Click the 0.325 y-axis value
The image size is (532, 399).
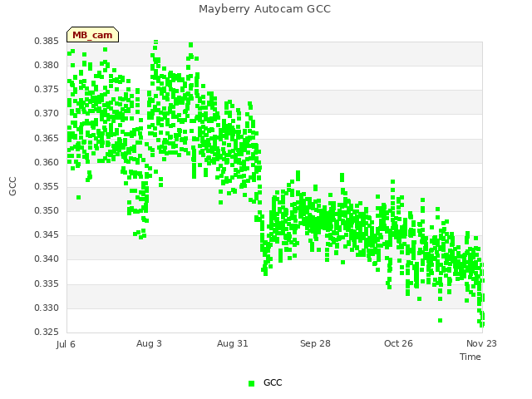[x=47, y=332]
